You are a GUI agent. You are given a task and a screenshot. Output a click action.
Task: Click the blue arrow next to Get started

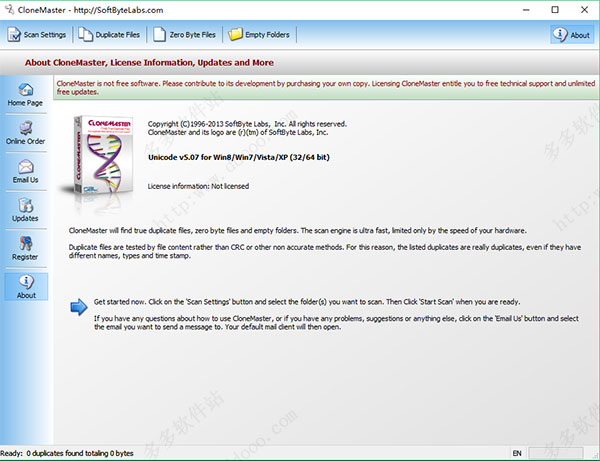click(x=79, y=307)
